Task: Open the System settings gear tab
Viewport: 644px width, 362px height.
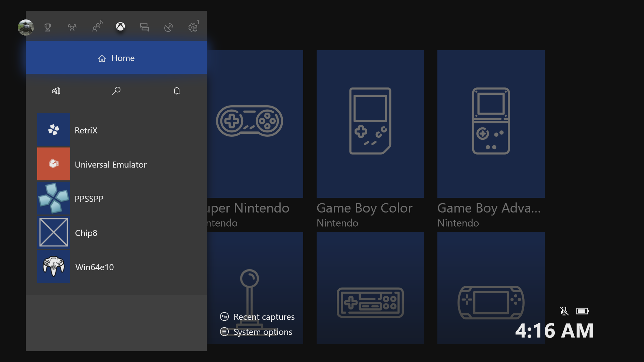Action: point(193,27)
